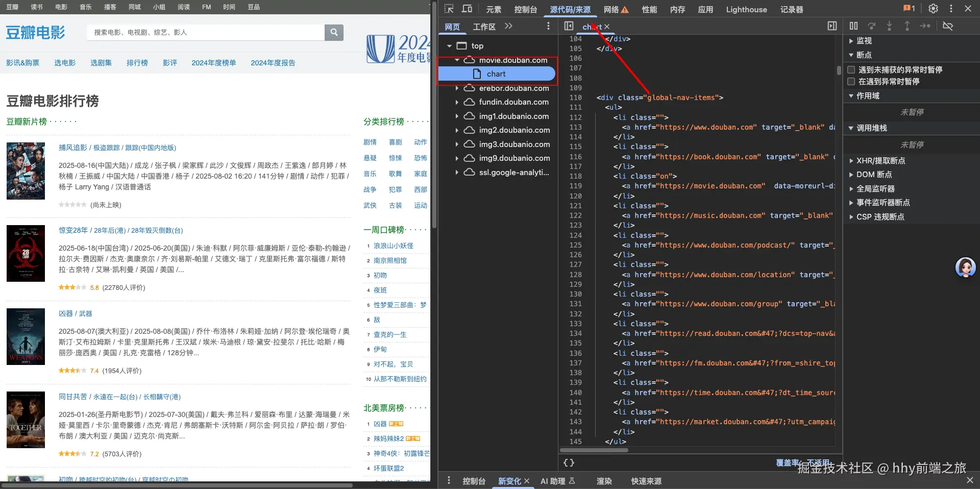Screen dimensions: 980x489
Task: Click the step over button
Action: (872, 26)
